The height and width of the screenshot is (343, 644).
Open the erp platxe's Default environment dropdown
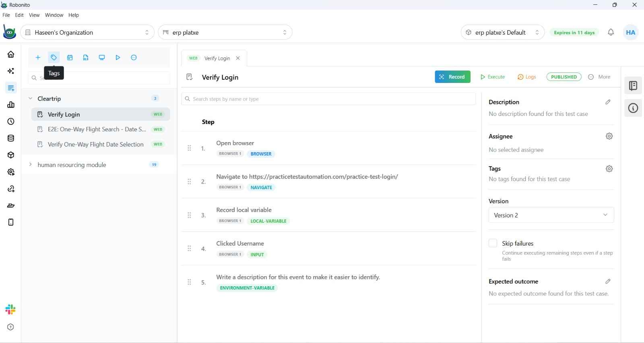coord(503,32)
